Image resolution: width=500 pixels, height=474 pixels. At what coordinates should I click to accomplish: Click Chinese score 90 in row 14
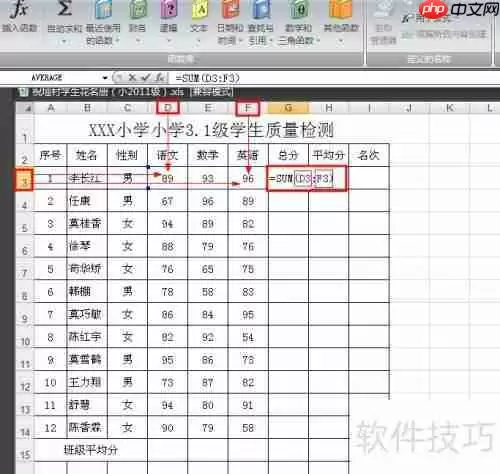coord(167,428)
